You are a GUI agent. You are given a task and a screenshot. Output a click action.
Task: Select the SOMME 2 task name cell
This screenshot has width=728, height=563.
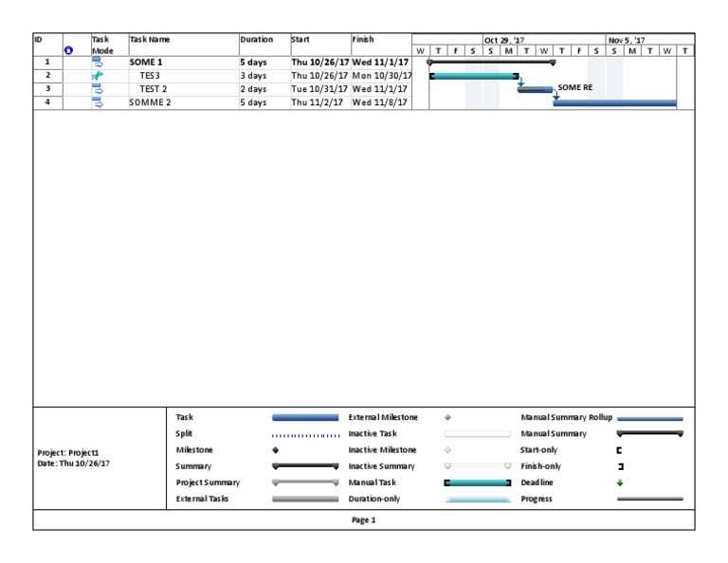coord(150,102)
